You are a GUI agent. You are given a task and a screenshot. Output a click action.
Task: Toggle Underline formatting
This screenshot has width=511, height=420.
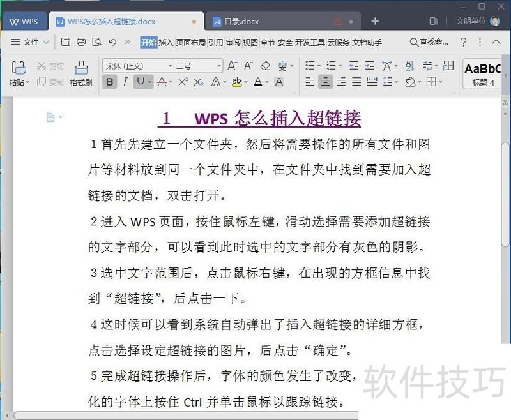point(141,82)
